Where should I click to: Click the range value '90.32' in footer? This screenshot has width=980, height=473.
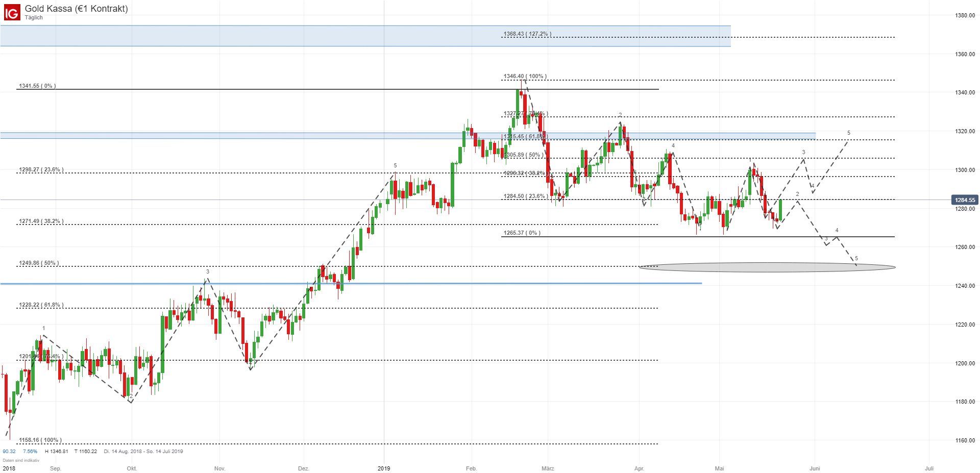click(9, 452)
